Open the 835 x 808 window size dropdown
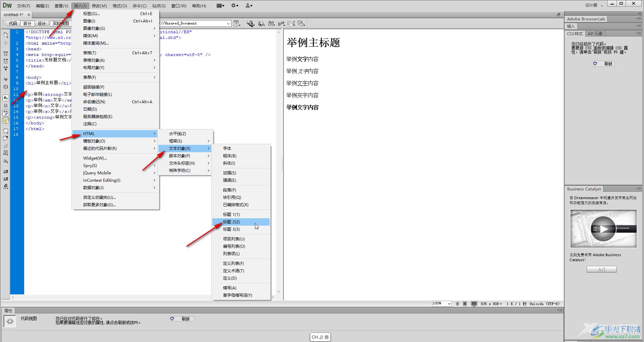 pos(491,304)
